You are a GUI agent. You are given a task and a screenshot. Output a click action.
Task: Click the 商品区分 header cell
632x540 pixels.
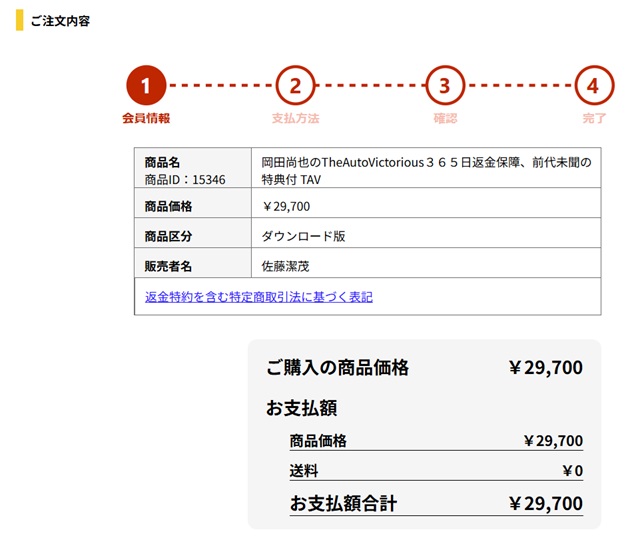tap(168, 236)
